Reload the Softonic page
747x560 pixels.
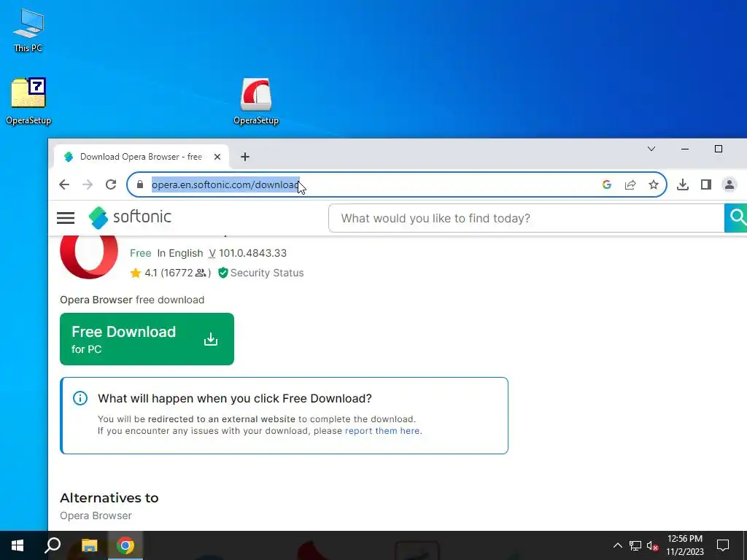click(111, 184)
